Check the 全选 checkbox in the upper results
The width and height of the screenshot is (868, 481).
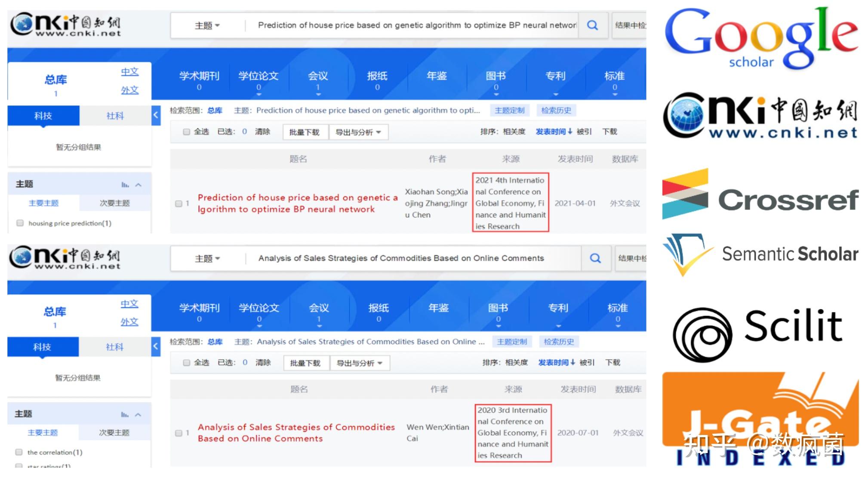click(186, 132)
